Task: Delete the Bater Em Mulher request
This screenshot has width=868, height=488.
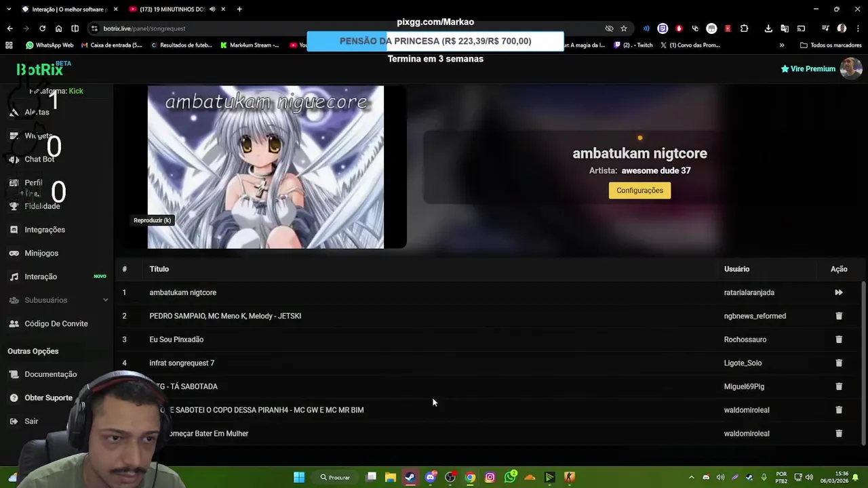Action: (839, 434)
